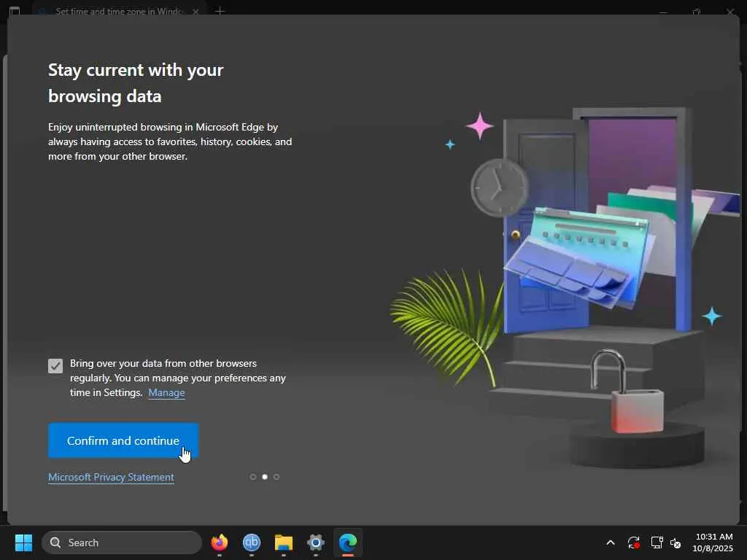Open Settings gear icon in the taskbar
The image size is (747, 560).
click(x=315, y=542)
